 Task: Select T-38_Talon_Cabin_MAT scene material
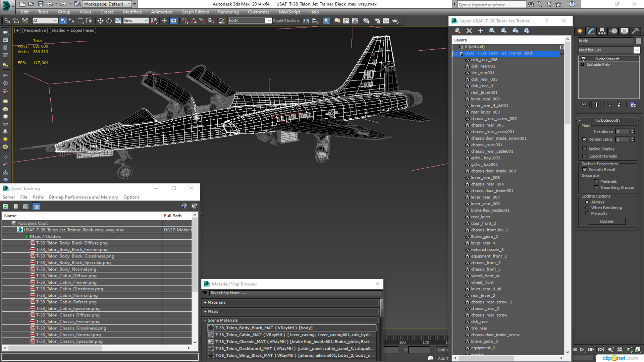[x=291, y=335]
